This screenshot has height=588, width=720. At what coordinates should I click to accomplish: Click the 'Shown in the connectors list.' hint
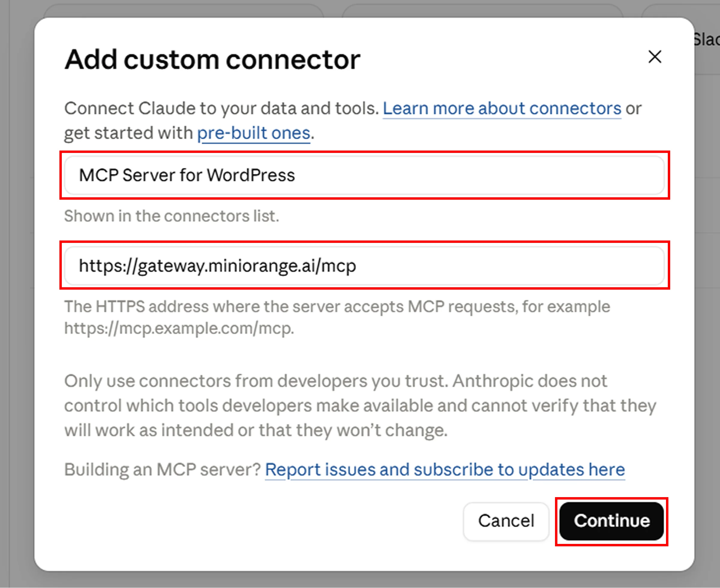tap(172, 216)
